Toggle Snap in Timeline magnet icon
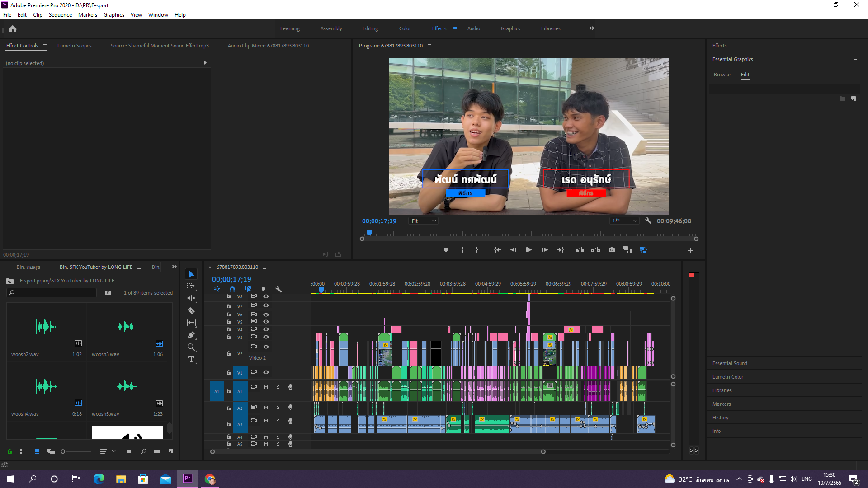Viewport: 868px width, 488px height. point(232,289)
